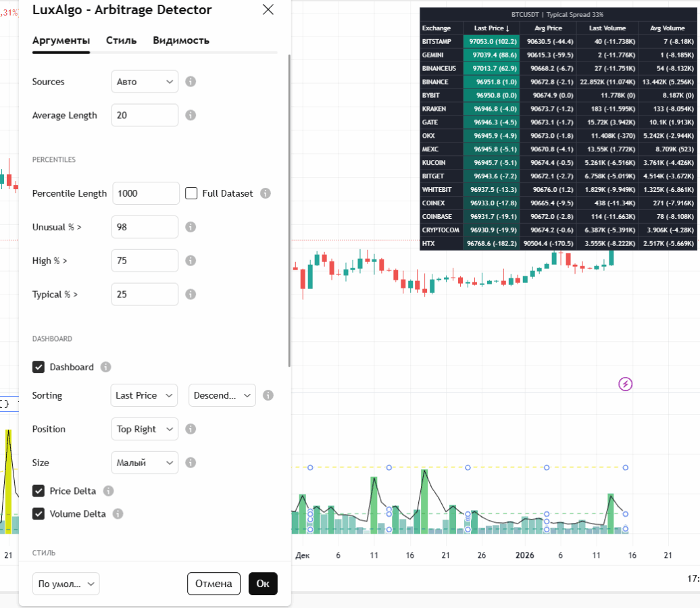Show info icon for Average Length
Viewport: 700px width, 608px height.
[x=191, y=115]
